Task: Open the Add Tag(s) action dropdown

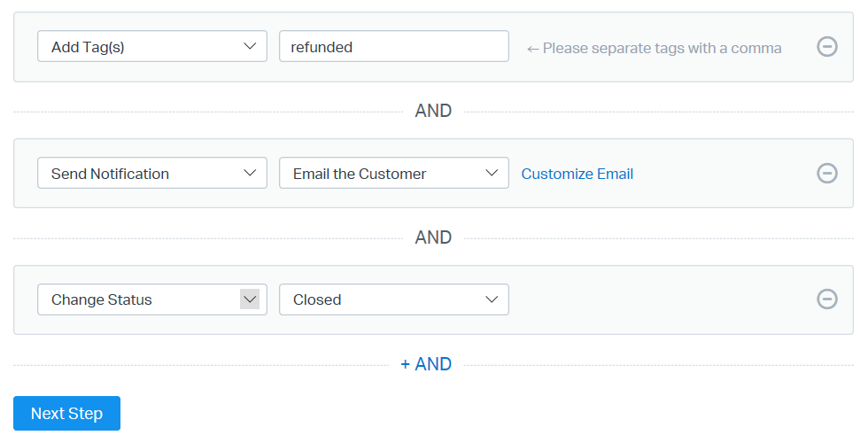Action: [142, 47]
